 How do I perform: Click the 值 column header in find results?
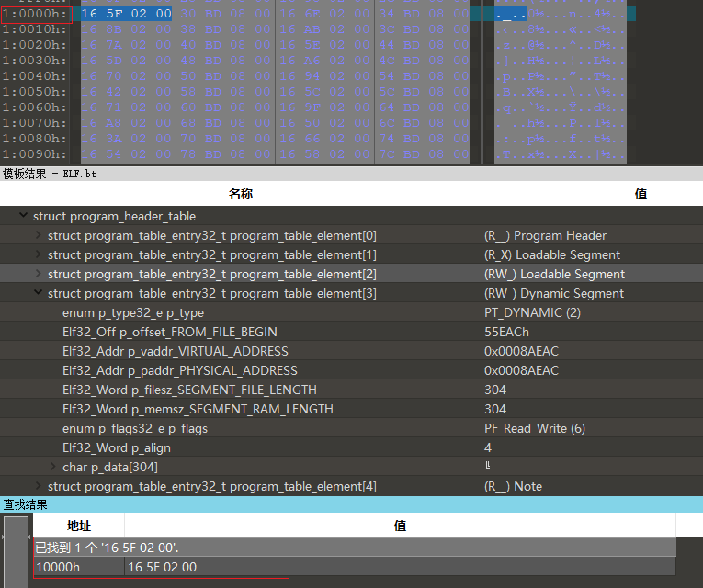[x=400, y=526]
